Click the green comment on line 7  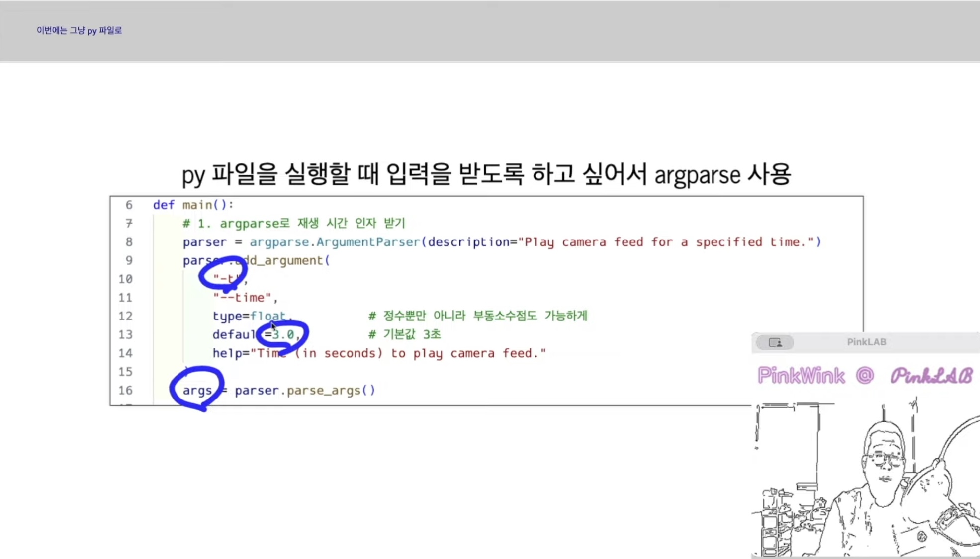pos(294,223)
